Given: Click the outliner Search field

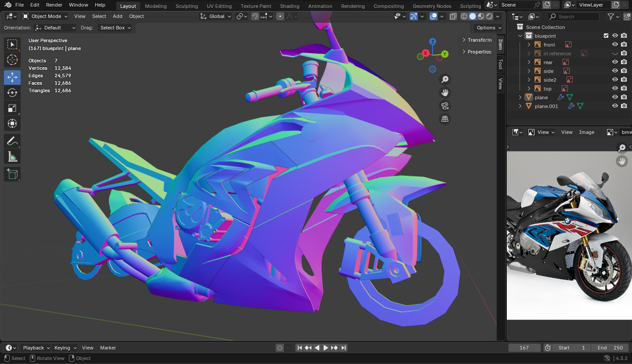Looking at the screenshot, I should (573, 17).
